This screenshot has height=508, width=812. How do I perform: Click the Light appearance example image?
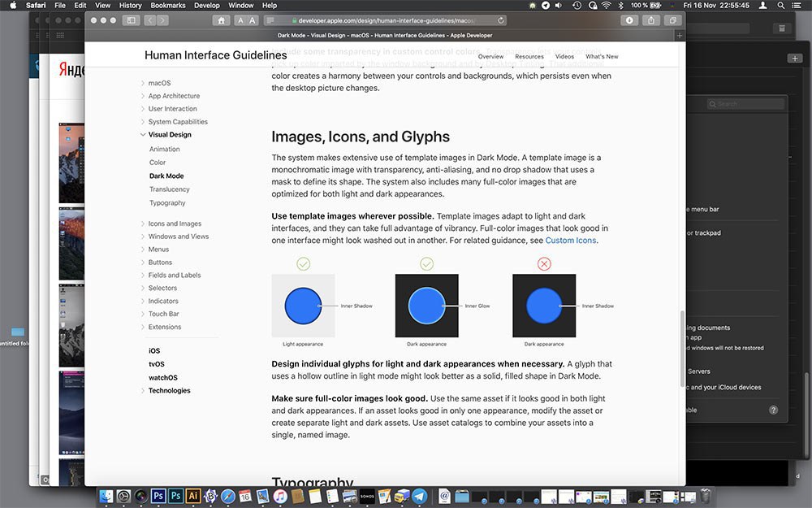pos(303,306)
